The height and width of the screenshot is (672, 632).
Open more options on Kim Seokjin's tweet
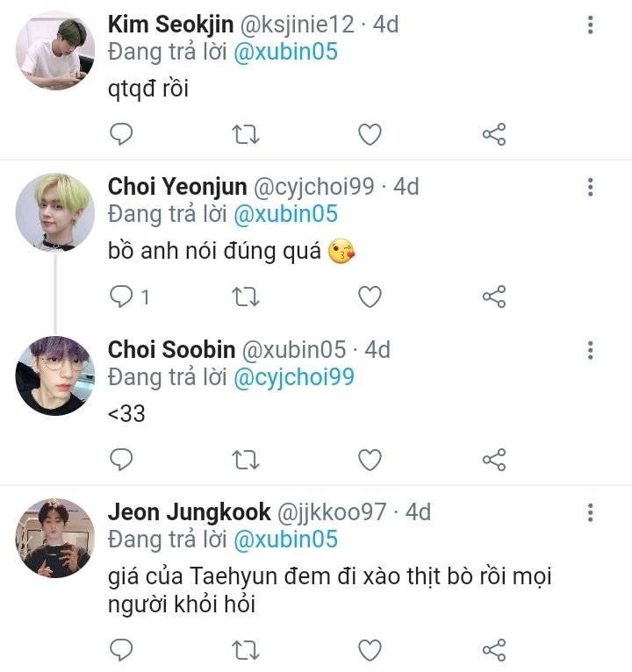click(x=591, y=24)
